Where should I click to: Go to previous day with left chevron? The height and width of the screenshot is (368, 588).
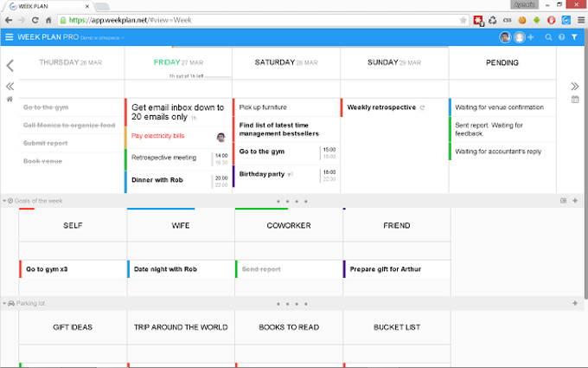click(10, 65)
